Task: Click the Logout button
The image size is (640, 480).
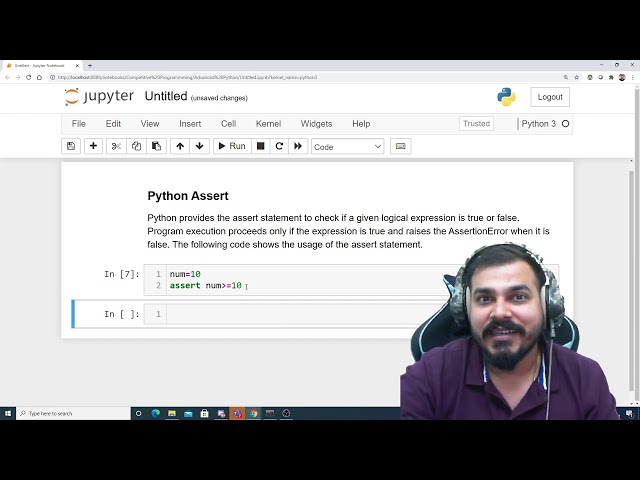Action: click(x=550, y=97)
